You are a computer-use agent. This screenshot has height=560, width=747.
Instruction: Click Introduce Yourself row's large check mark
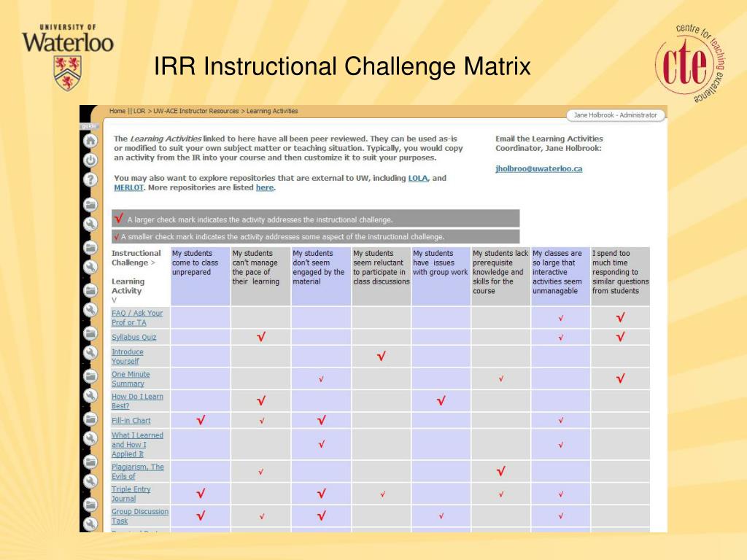tap(381, 356)
